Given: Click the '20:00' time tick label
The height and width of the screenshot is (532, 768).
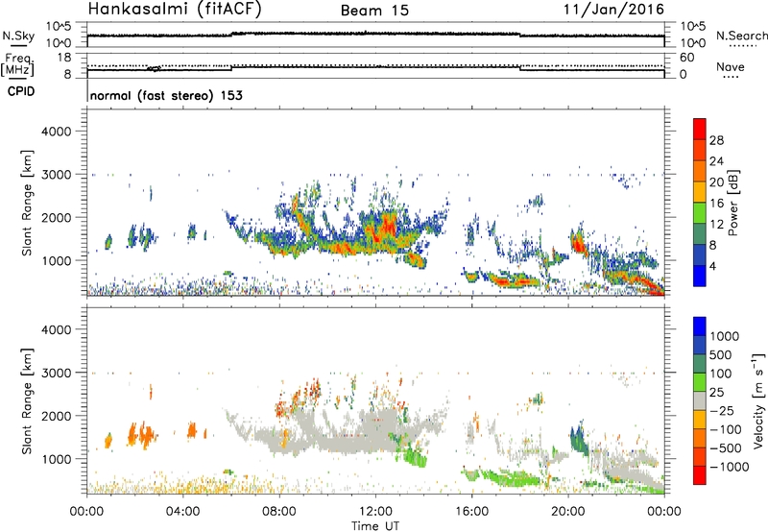Looking at the screenshot, I should [568, 512].
